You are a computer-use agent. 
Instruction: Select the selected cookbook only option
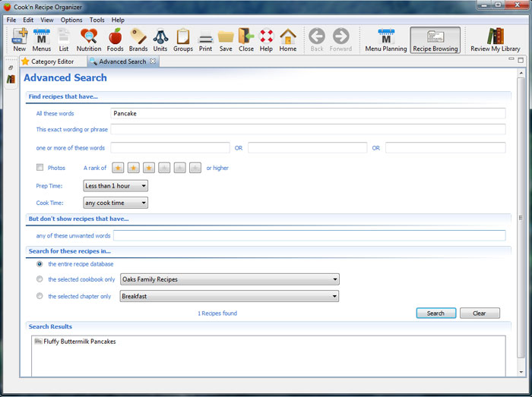40,279
